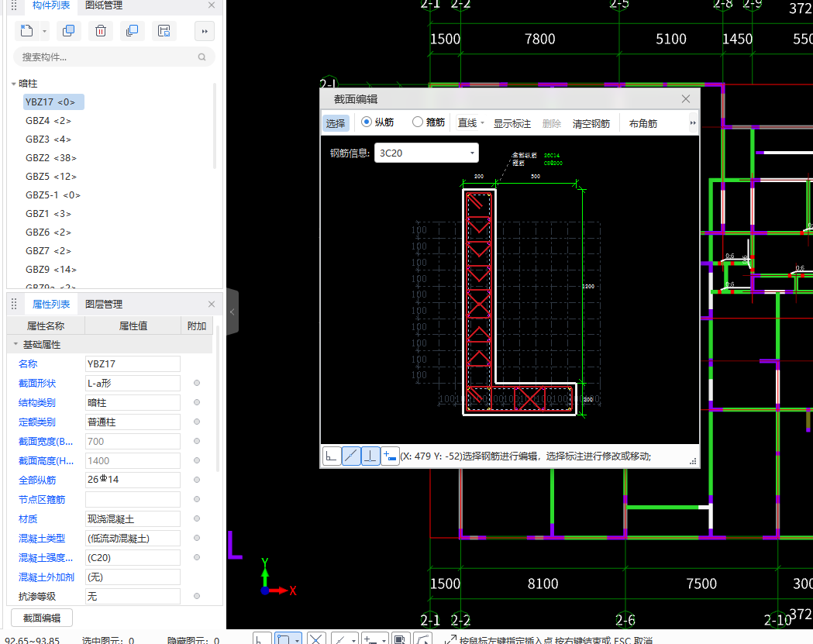Click the polyline tool icon in status bar
The height and width of the screenshot is (644, 813).
click(424, 639)
